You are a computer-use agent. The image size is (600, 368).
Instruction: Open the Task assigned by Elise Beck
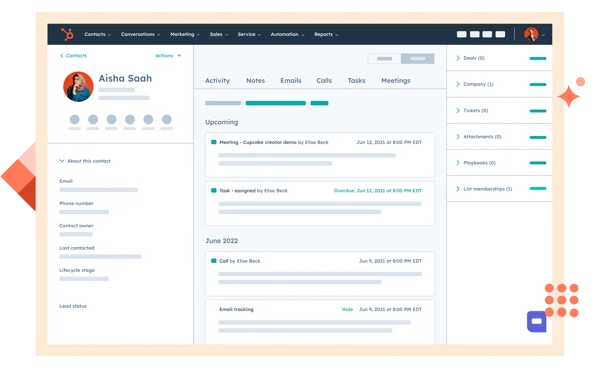[x=320, y=204]
